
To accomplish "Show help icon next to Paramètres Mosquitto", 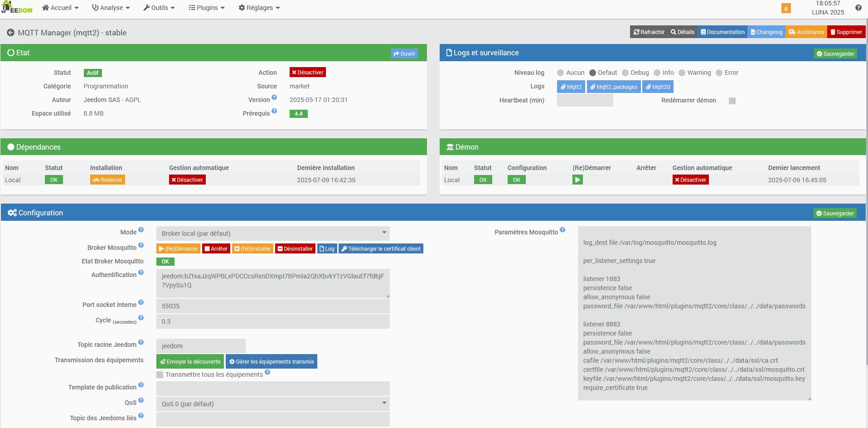I will click(x=563, y=230).
